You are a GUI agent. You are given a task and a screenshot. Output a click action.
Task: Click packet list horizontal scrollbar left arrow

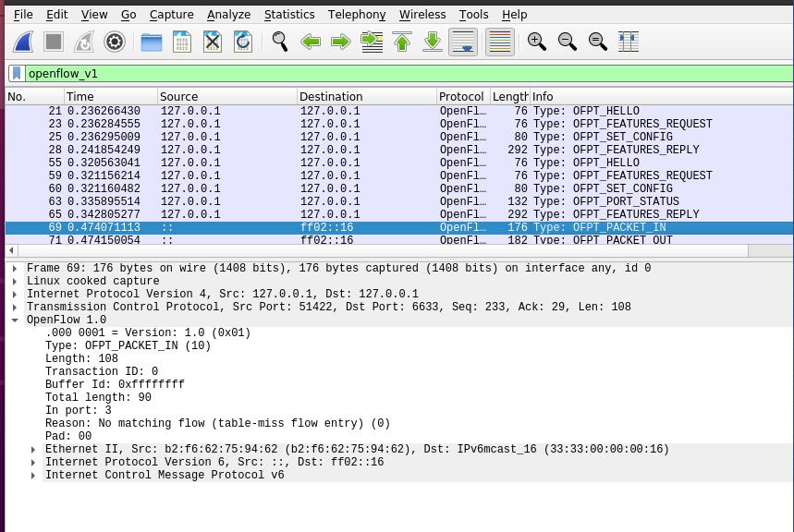tap(11, 250)
